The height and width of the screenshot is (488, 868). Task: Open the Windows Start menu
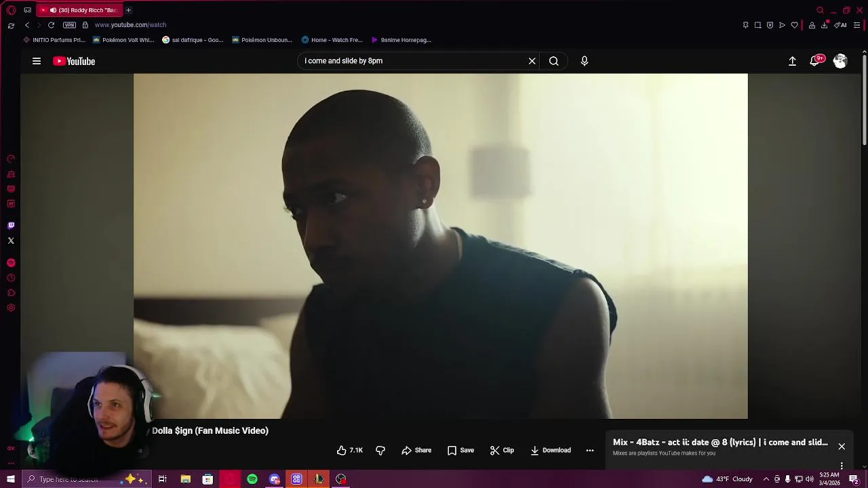click(x=10, y=479)
